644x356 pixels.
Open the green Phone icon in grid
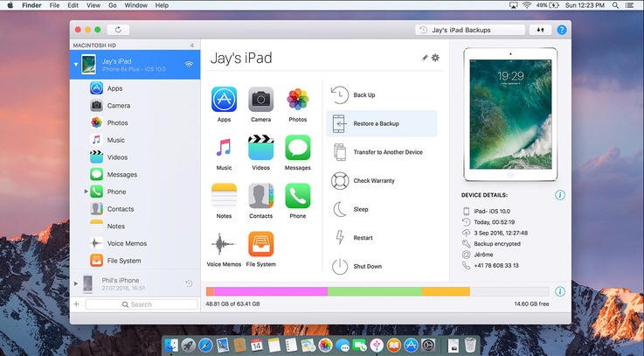pos(298,196)
